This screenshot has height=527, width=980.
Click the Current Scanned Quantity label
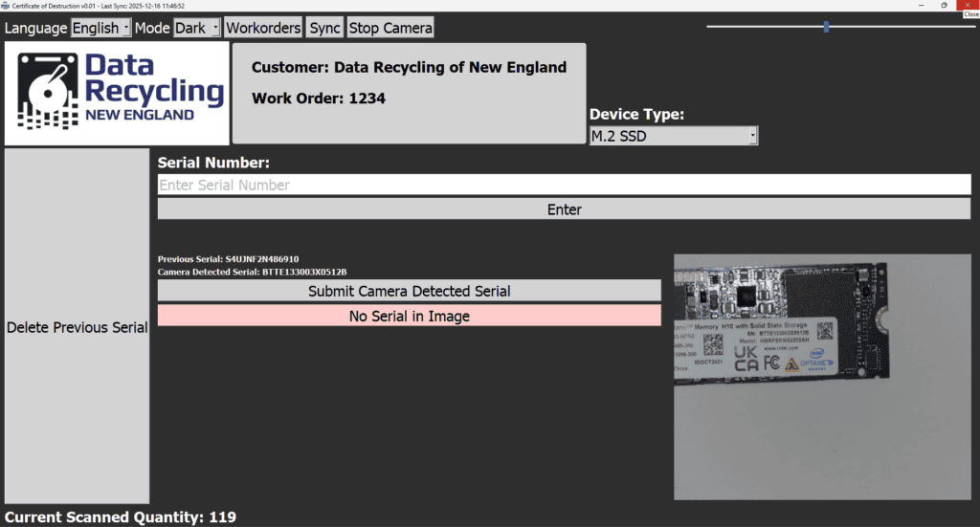(120, 517)
